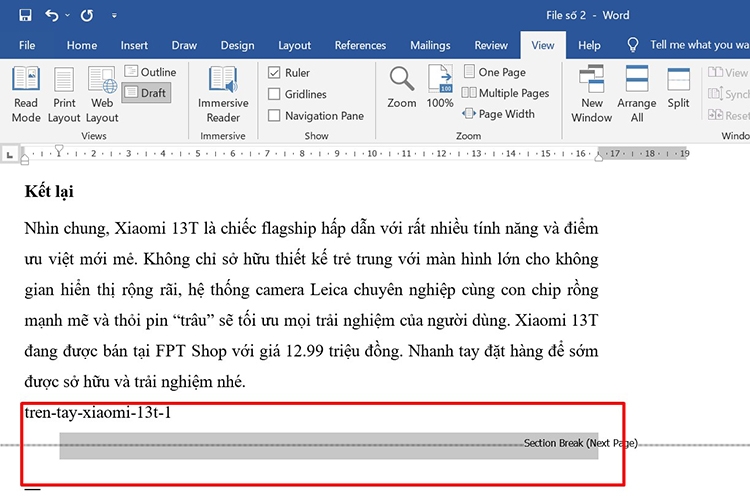Switch to Read Mode view
The width and height of the screenshot is (750, 500).
point(26,95)
